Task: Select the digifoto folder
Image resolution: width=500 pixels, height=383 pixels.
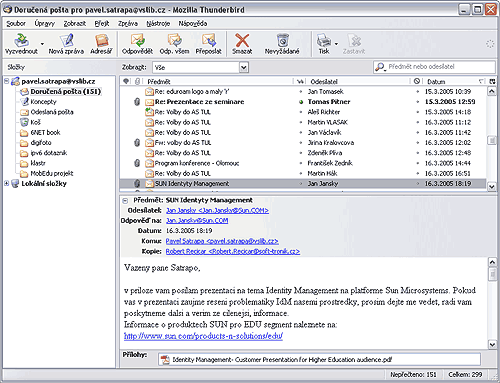Action: click(x=36, y=143)
